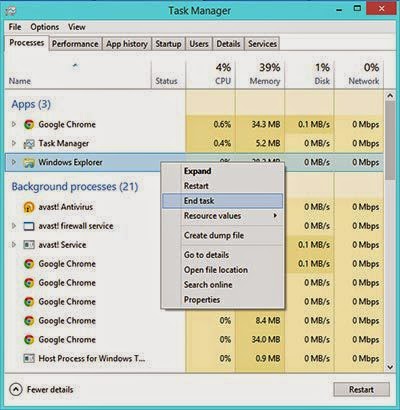Choose Restart in the context menu
The image size is (400, 410).
pos(223,186)
